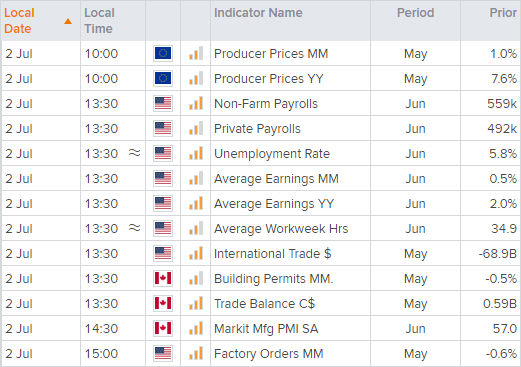This screenshot has height=367, width=521.
Task: Click the Indicator Name column header
Action: point(258,13)
